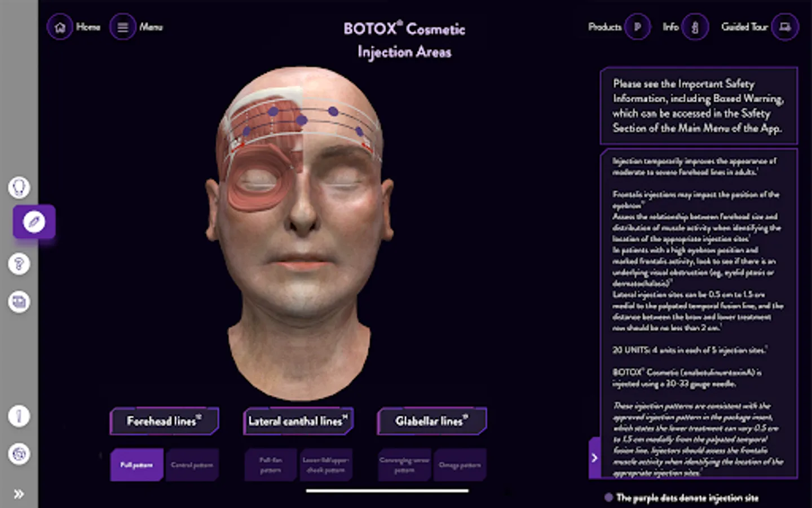Choose the Central pattern option

click(192, 465)
